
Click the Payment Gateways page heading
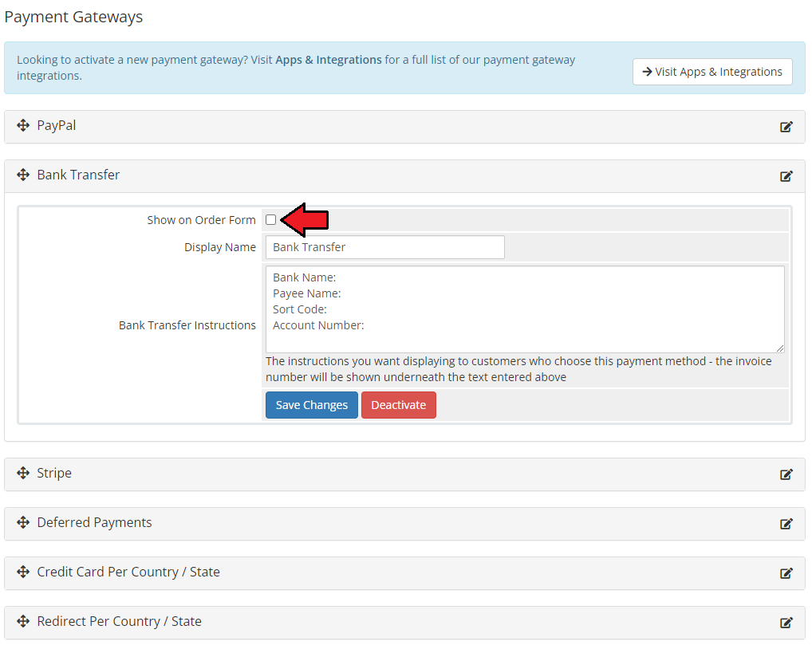click(73, 17)
